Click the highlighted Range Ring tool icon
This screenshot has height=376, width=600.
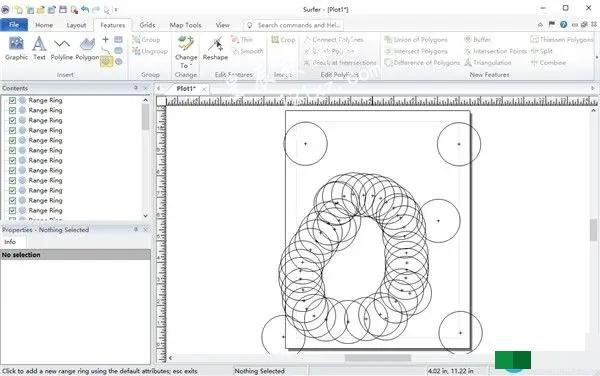click(x=106, y=62)
